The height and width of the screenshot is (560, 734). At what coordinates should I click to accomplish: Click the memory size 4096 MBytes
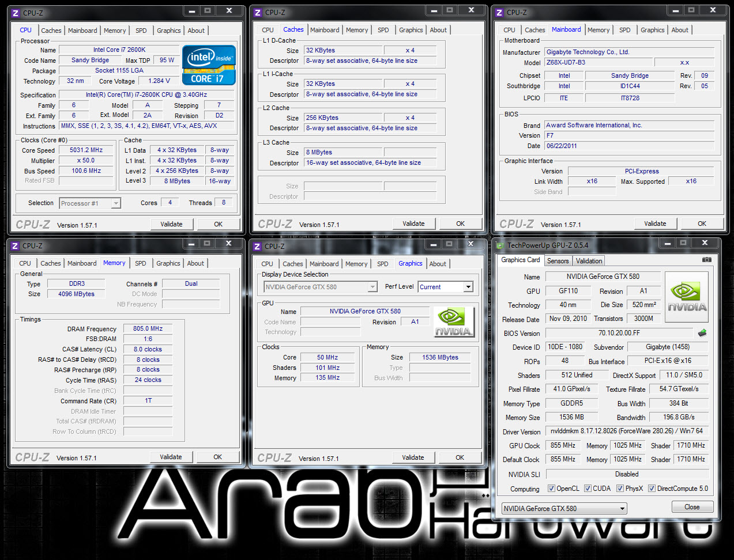pyautogui.click(x=76, y=294)
